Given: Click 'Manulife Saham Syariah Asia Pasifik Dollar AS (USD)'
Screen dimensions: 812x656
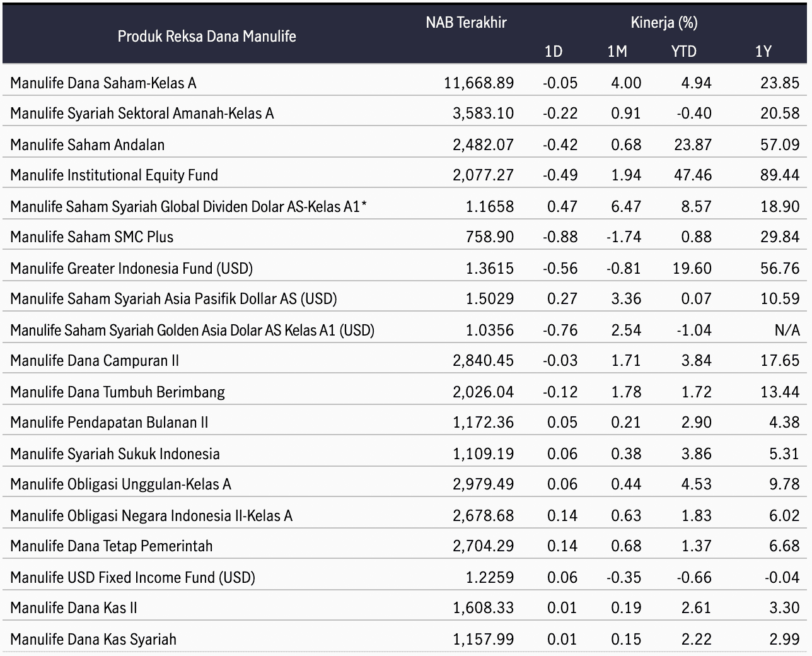Looking at the screenshot, I should (173, 298).
